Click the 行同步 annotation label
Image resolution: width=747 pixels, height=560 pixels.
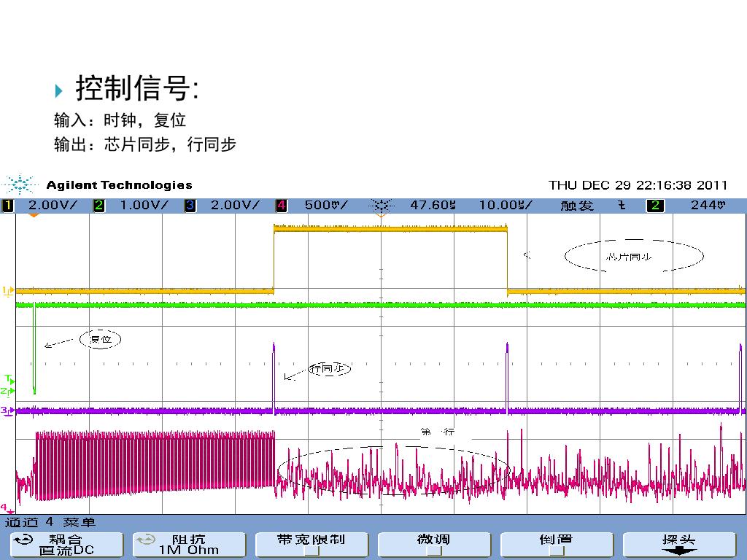point(329,368)
